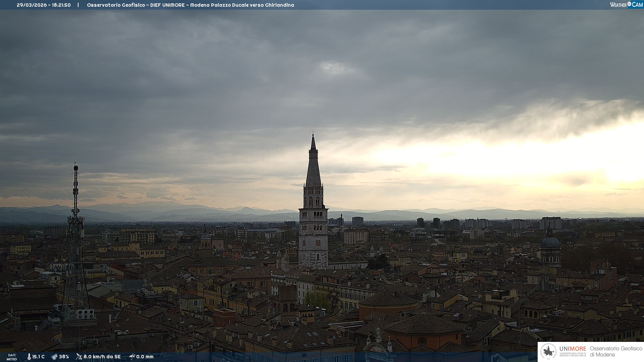Click the UNIMORE logo text
This screenshot has height=362, width=644.
tap(573, 349)
